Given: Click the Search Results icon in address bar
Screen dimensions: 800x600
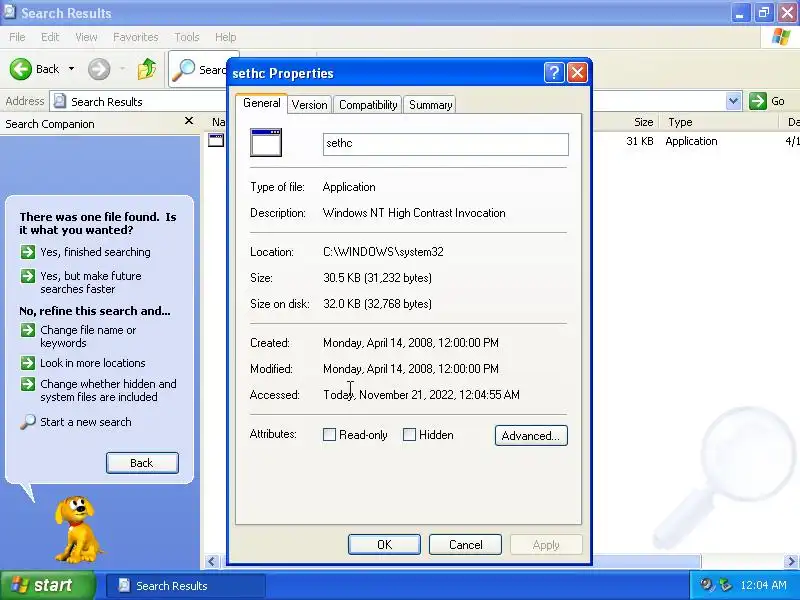Looking at the screenshot, I should [60, 101].
